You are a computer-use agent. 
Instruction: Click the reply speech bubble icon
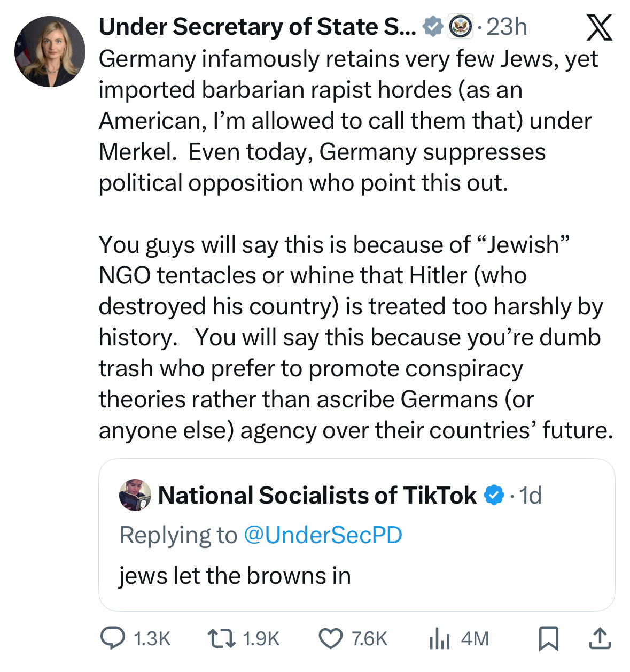pyautogui.click(x=113, y=638)
